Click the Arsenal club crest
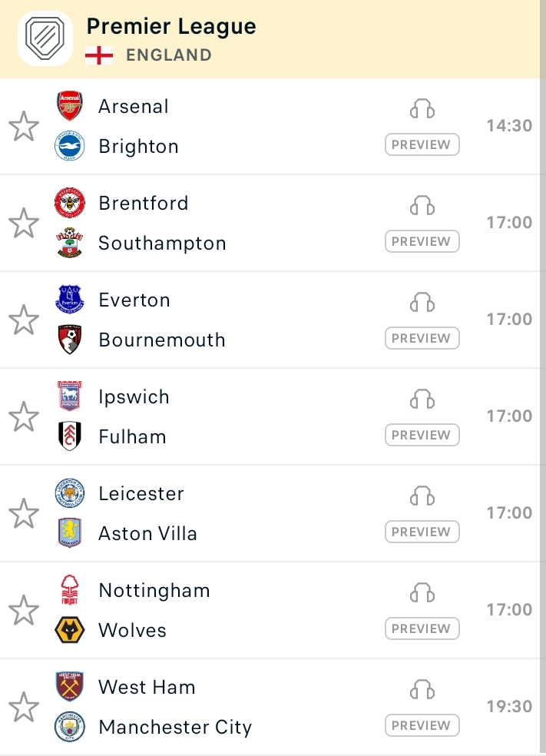 [x=70, y=105]
